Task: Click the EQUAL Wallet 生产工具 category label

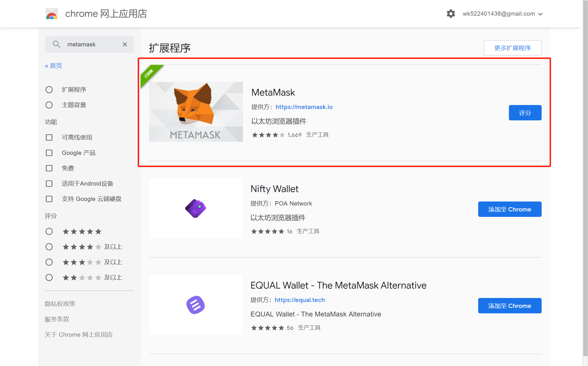Action: pyautogui.click(x=309, y=328)
